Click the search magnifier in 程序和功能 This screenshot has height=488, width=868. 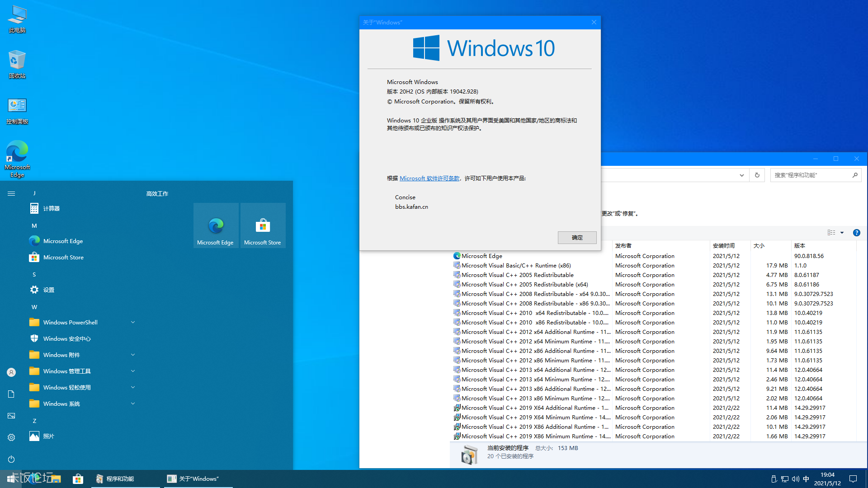855,175
